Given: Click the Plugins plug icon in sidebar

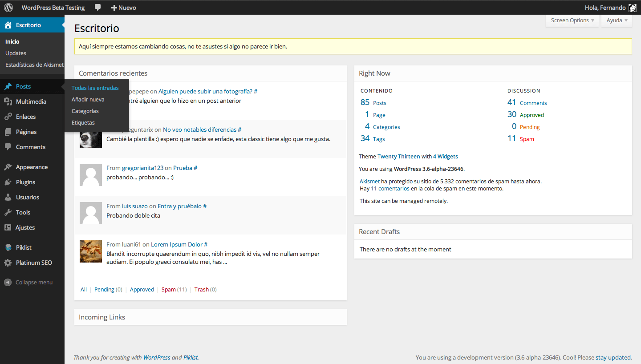Looking at the screenshot, I should coord(8,182).
